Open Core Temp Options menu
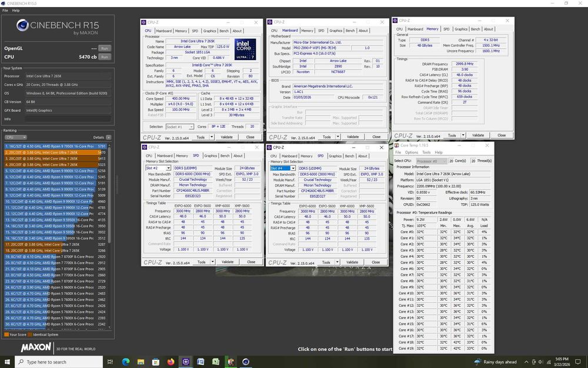The image size is (588, 368). click(x=412, y=152)
